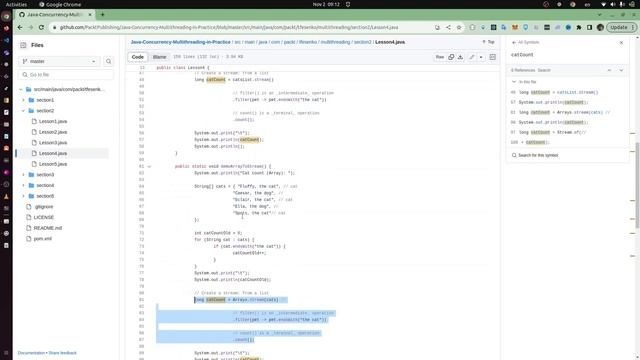The height and width of the screenshot is (360, 640).
Task: Select Lesson4.java in file tree
Action: coord(53,153)
